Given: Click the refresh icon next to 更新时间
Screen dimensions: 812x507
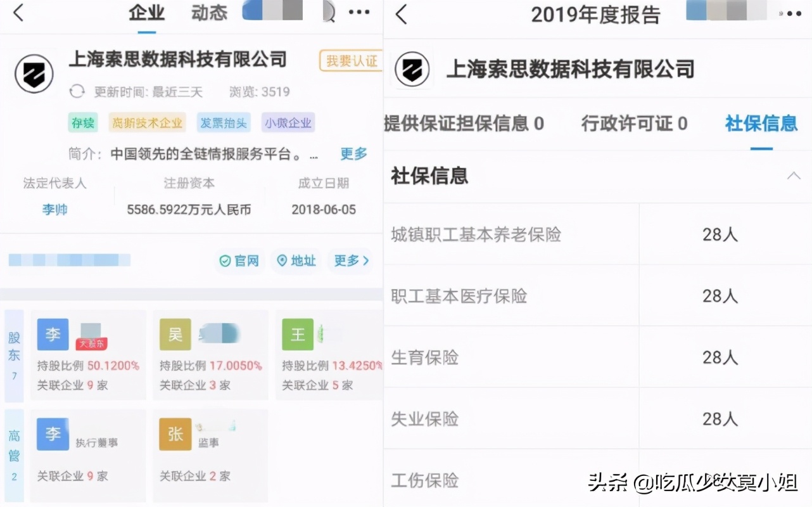Looking at the screenshot, I should point(77,91).
